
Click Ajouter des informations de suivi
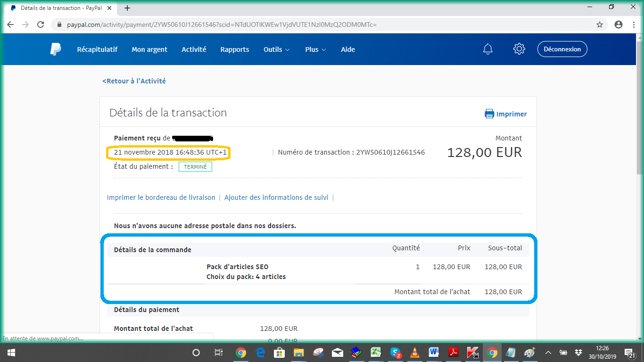point(276,197)
